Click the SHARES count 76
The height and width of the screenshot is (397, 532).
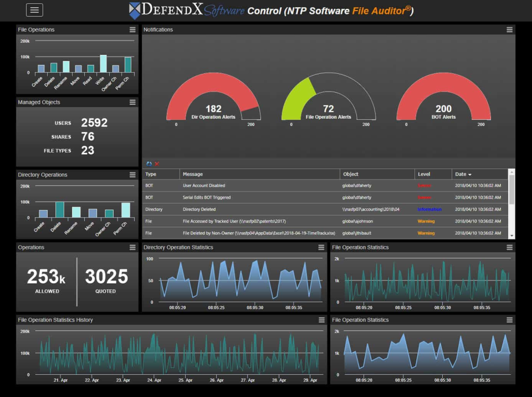[x=88, y=136]
